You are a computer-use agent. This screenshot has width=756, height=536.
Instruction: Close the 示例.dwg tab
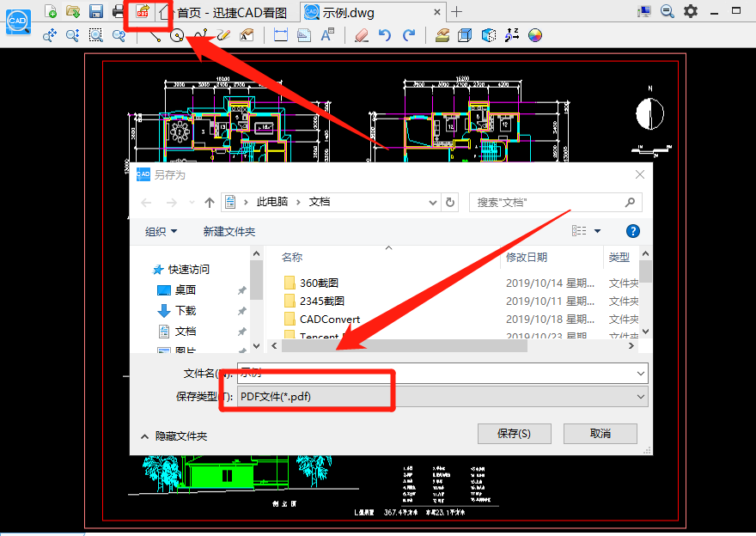[436, 12]
